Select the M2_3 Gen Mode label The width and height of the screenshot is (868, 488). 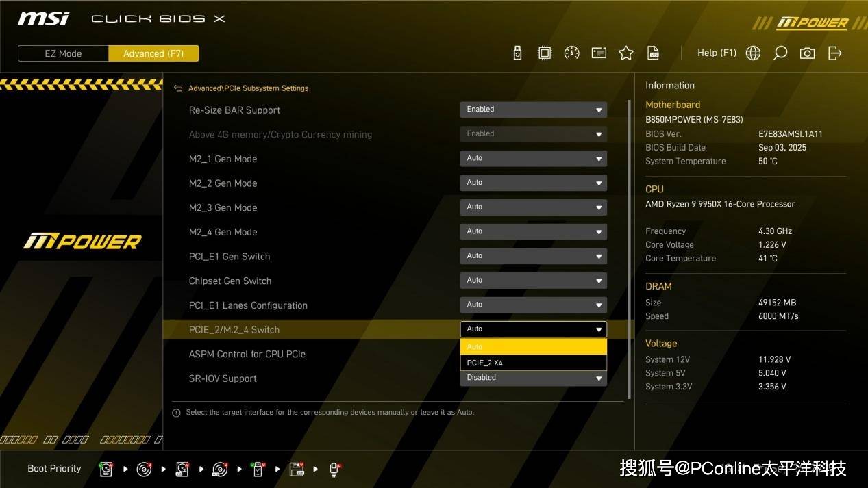click(x=223, y=207)
